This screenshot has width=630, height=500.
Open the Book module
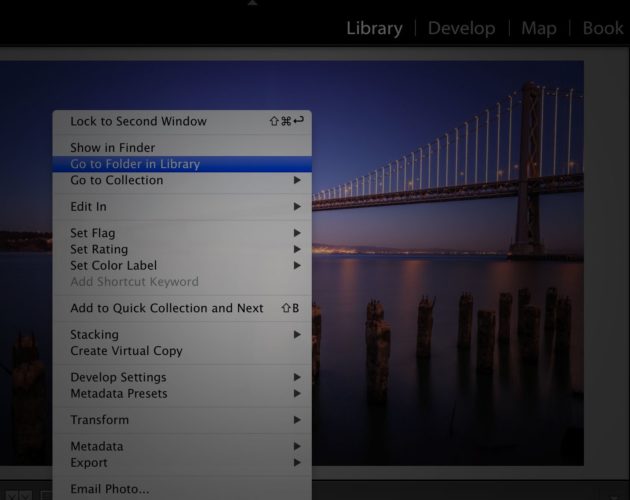click(603, 29)
